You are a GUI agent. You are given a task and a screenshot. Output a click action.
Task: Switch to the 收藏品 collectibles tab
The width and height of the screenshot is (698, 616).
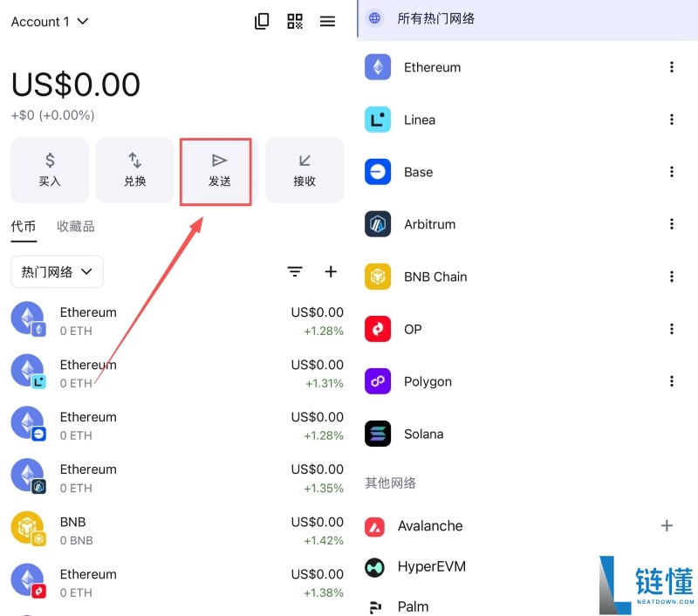76,227
